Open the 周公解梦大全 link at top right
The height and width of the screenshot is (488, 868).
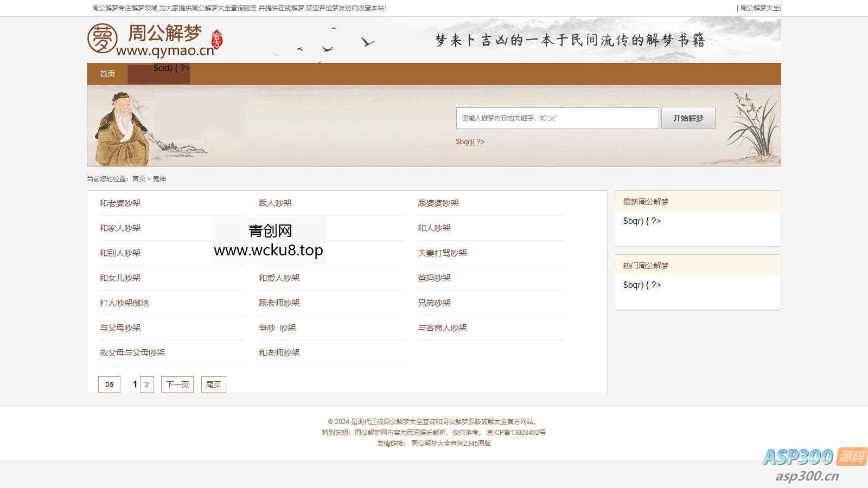pos(759,8)
